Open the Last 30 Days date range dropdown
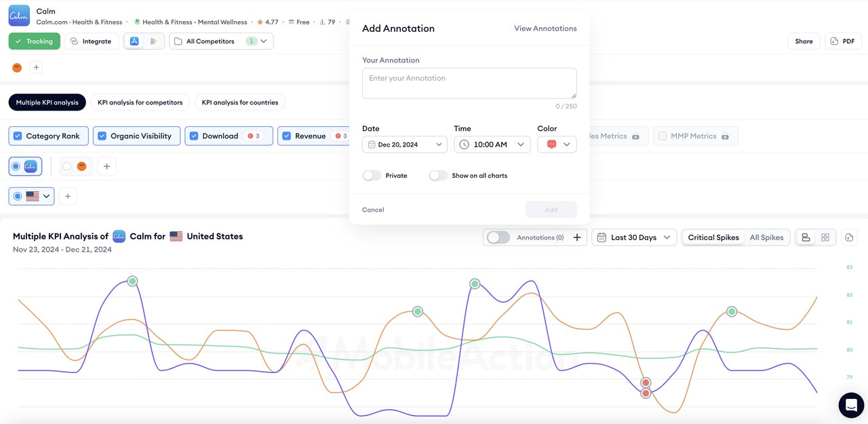 click(634, 237)
